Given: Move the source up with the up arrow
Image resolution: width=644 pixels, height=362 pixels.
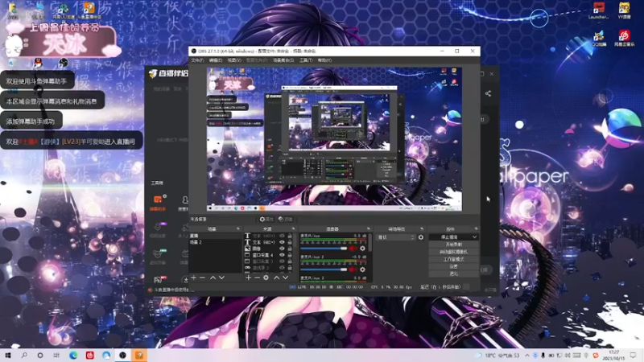Looking at the screenshot, I should pyautogui.click(x=276, y=278).
